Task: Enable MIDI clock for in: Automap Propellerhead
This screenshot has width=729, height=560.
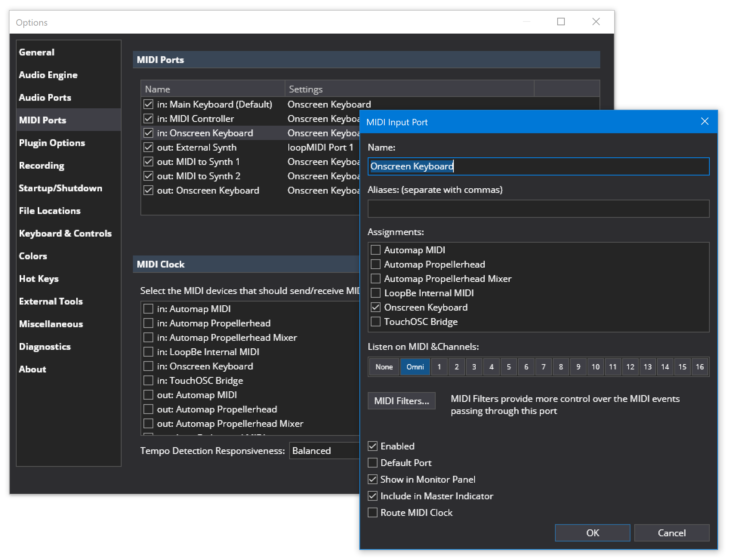Action: coord(148,323)
